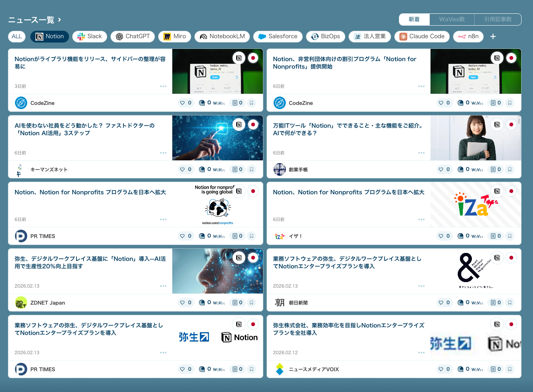Like the Notionがライブラリ機能をリリース article
This screenshot has height=392, width=533.
tap(186, 103)
